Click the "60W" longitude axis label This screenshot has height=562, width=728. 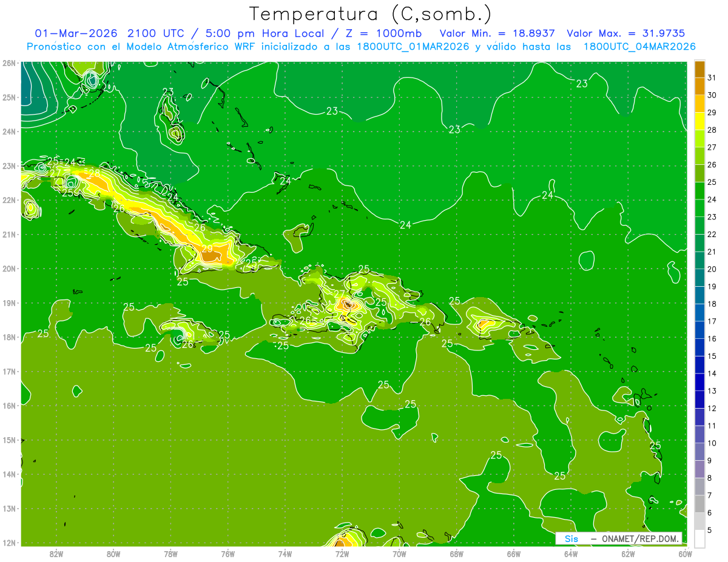tap(686, 553)
